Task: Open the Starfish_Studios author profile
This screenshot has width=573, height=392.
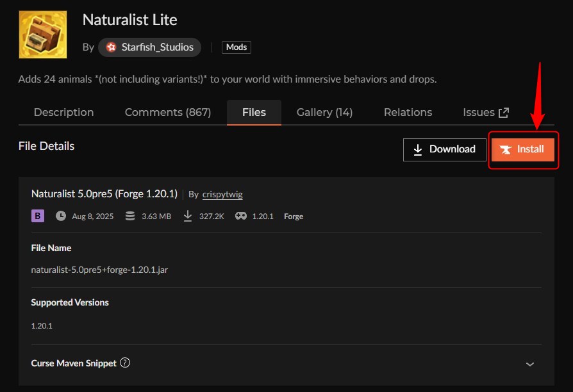Action: (x=150, y=47)
